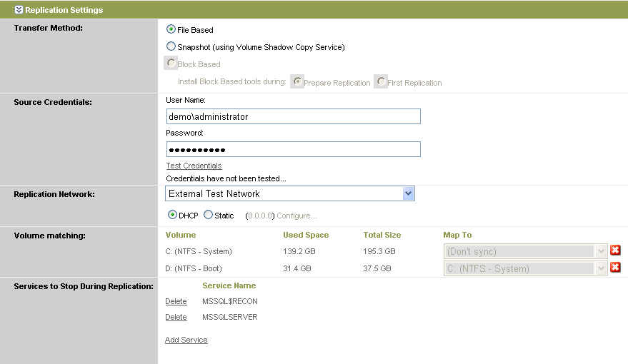
Task: Delete the MSSQL$RECON service
Action: (x=176, y=301)
